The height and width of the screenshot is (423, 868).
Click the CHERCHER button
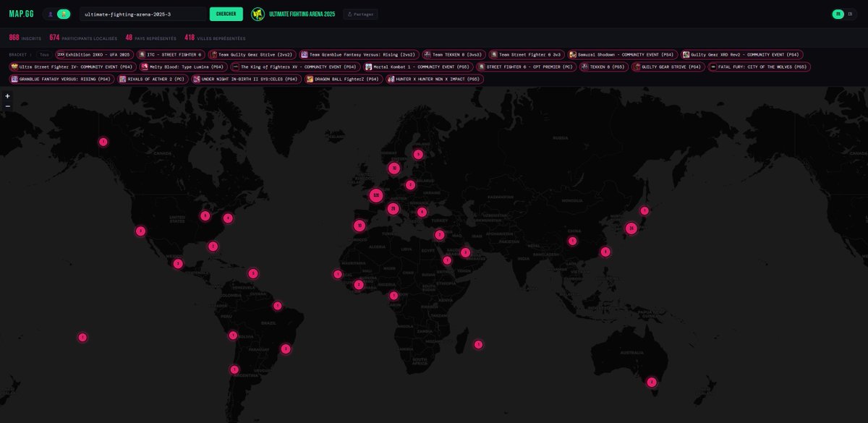[x=226, y=14]
